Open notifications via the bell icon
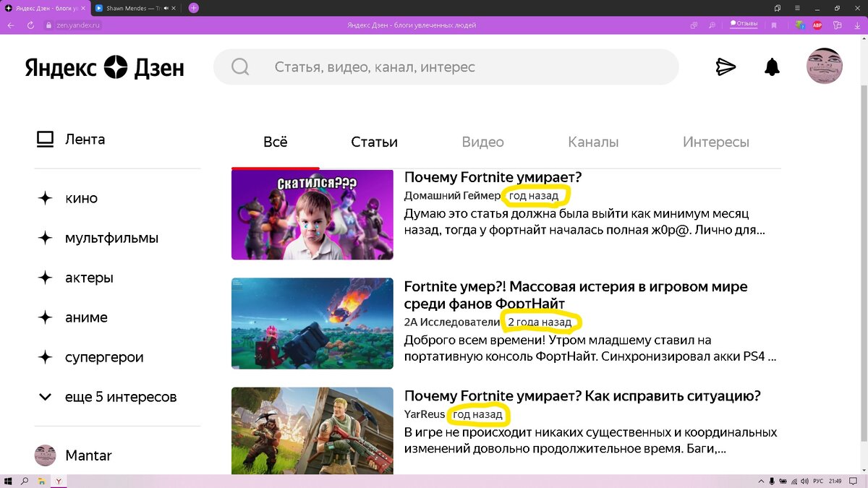 point(771,67)
